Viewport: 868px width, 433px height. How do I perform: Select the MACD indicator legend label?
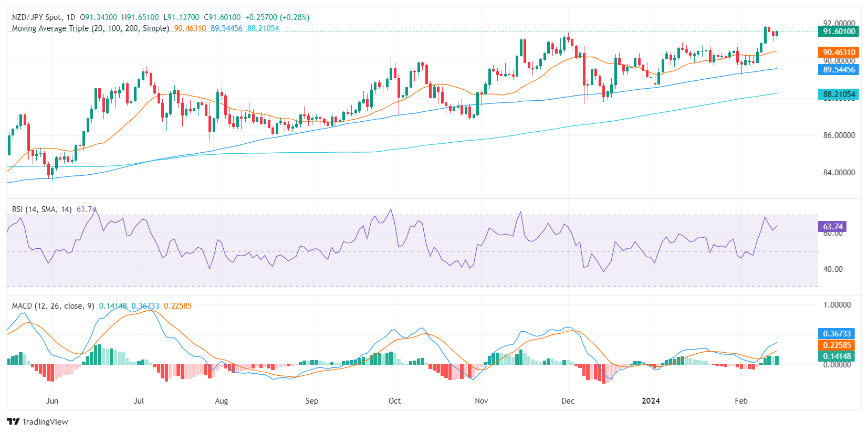[53, 306]
